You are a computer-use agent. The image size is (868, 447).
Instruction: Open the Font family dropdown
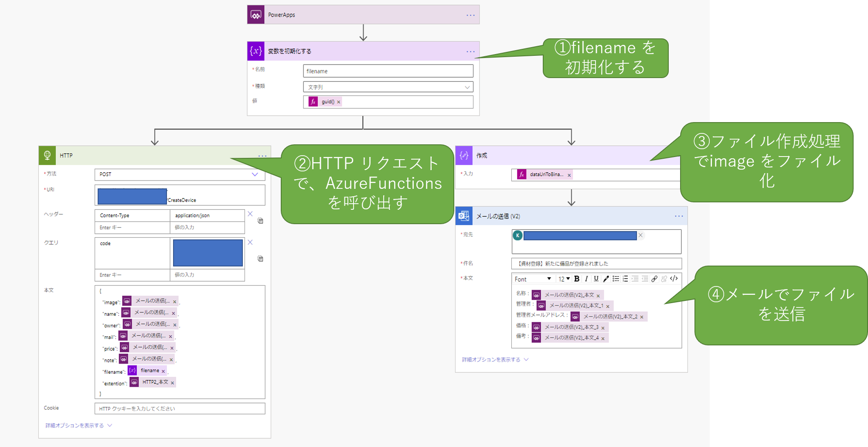tap(533, 279)
